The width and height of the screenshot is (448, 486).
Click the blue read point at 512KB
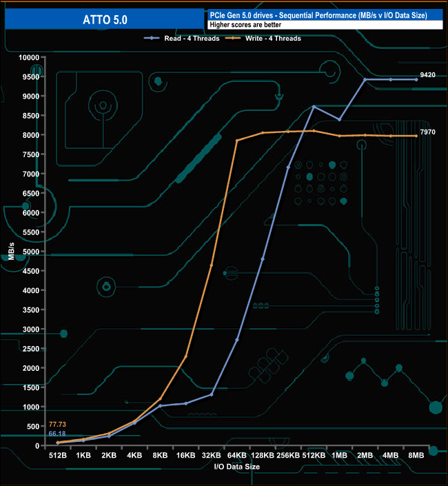click(x=314, y=106)
